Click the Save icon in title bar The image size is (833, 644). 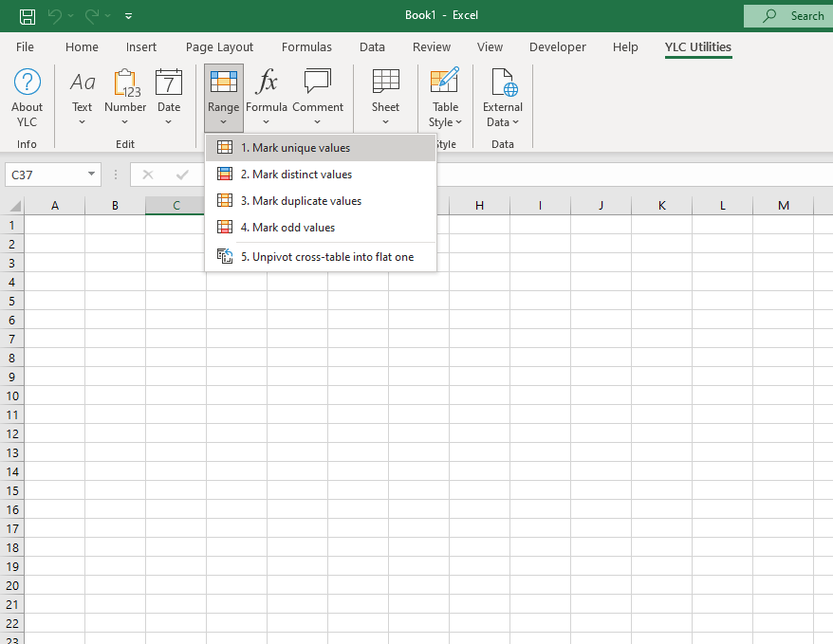(28, 15)
